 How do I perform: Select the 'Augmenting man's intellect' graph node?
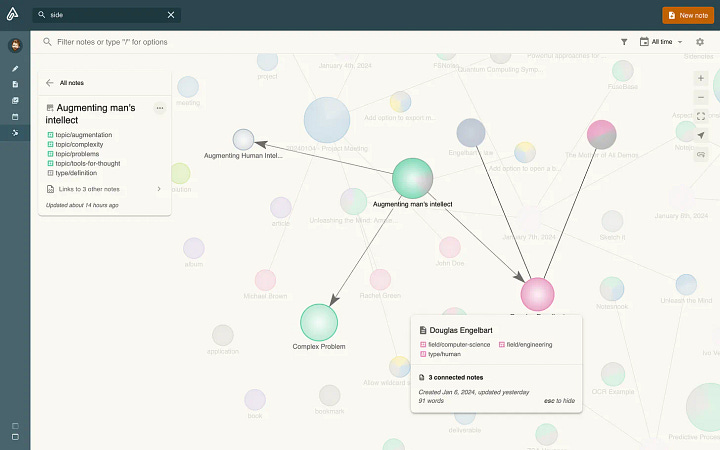[412, 179]
